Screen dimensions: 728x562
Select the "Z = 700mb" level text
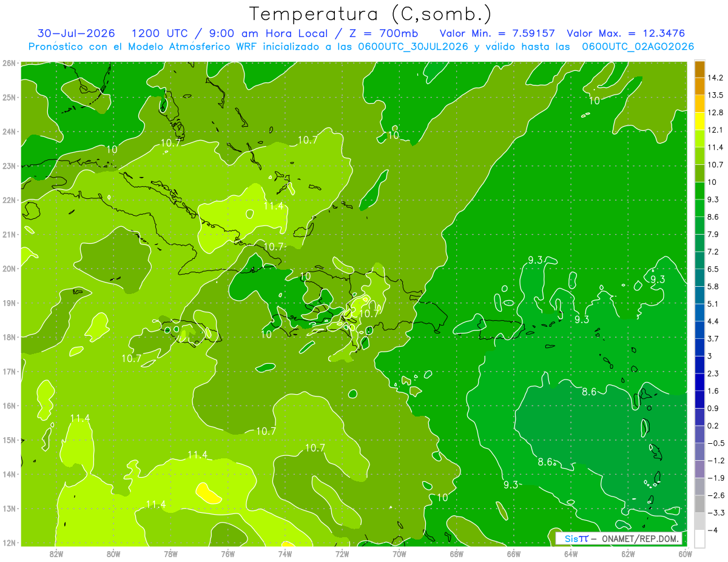click(x=385, y=33)
